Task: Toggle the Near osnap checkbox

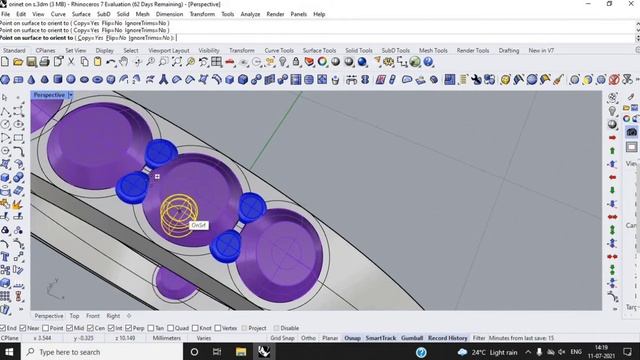Action: tap(23, 328)
